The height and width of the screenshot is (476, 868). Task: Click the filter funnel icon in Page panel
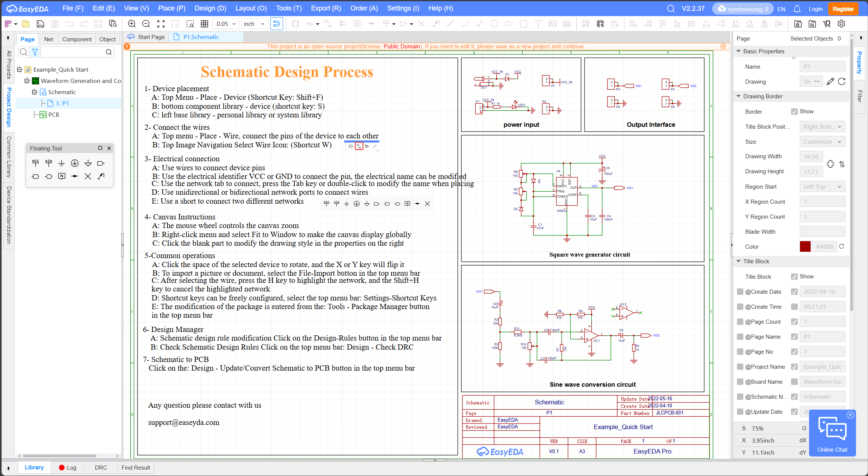pyautogui.click(x=35, y=52)
